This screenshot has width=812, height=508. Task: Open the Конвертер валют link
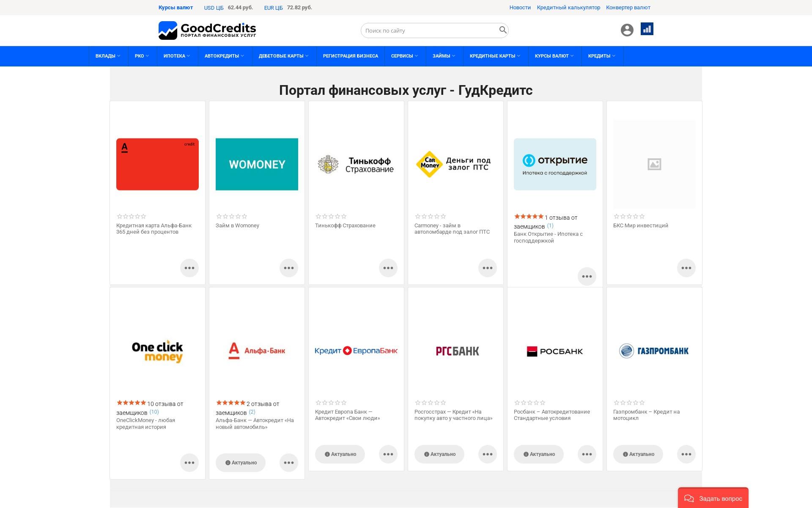coord(628,8)
